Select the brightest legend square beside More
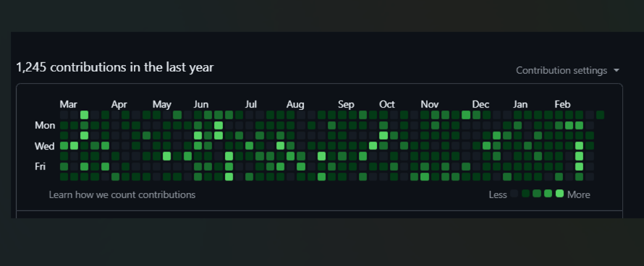The image size is (644, 266). pos(559,194)
